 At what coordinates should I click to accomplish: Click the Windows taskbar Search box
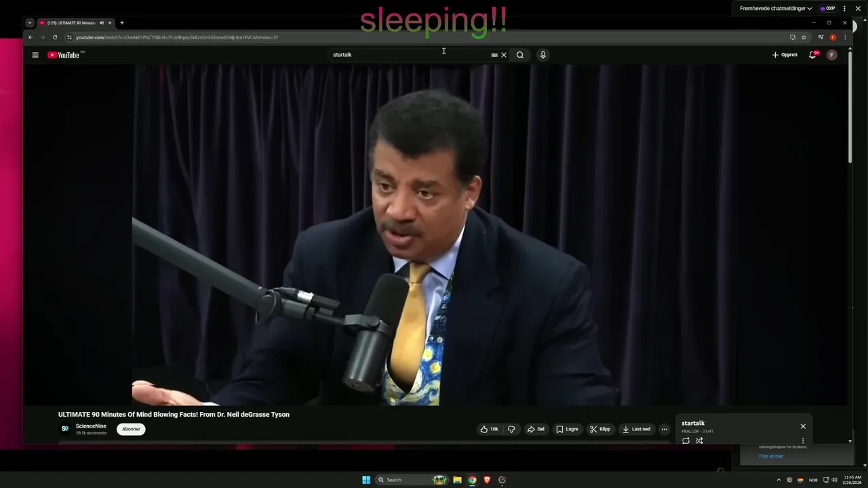coord(411,480)
